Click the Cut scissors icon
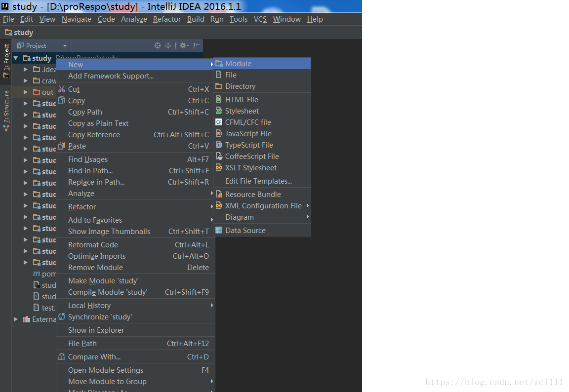This screenshot has width=569, height=392. [x=62, y=89]
